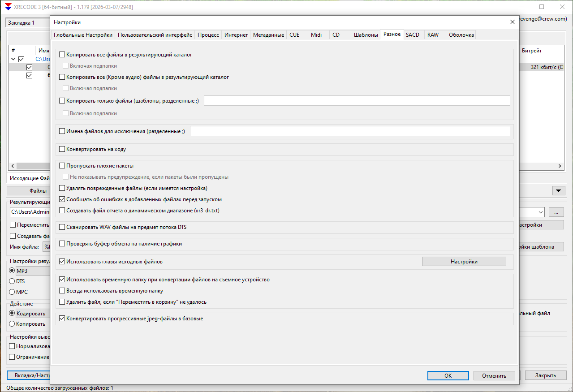Viewport: 573px width, 392px height.
Task: Go to Глобальные Настройки tab
Action: click(83, 35)
